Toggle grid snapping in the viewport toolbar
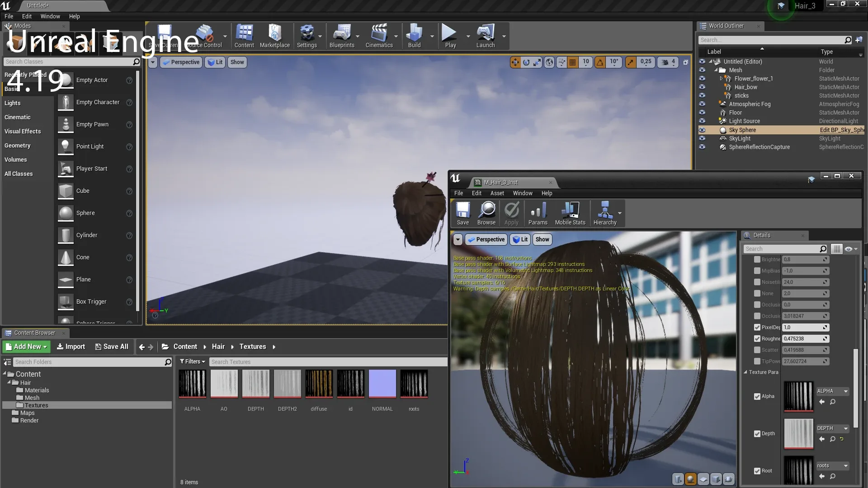Viewport: 868px width, 488px height. click(572, 62)
